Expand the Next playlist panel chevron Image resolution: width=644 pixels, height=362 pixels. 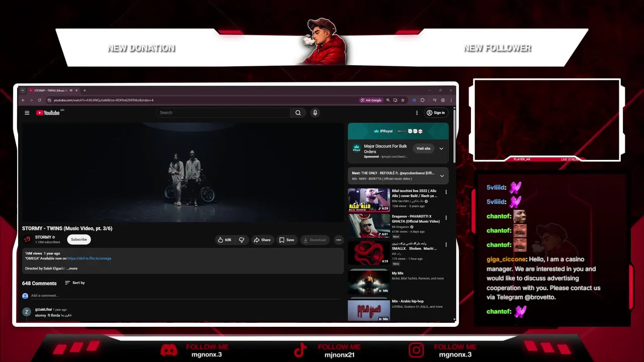(x=442, y=176)
